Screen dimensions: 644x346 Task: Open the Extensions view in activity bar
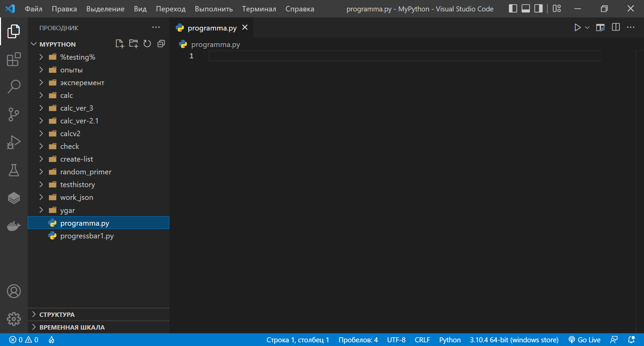tap(14, 60)
